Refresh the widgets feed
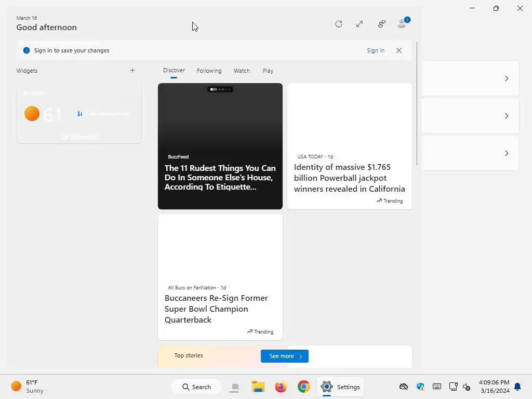532x399 pixels. (x=338, y=24)
